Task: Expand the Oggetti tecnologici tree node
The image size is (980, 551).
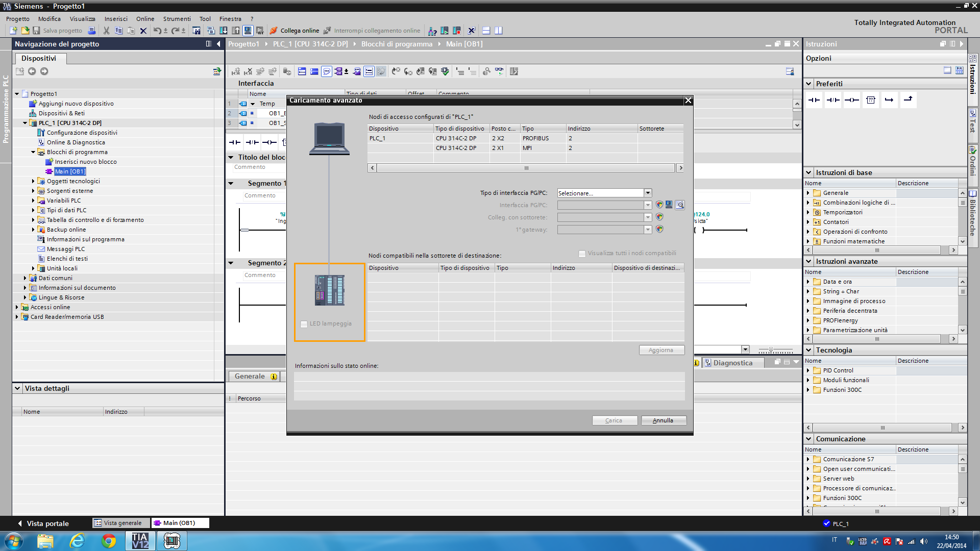Action: coord(33,181)
